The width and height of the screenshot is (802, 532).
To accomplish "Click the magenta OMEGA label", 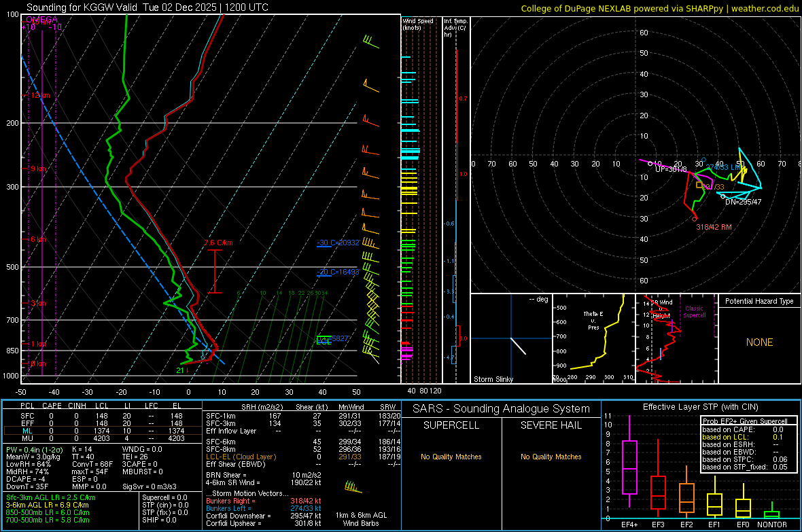I will pos(41,20).
